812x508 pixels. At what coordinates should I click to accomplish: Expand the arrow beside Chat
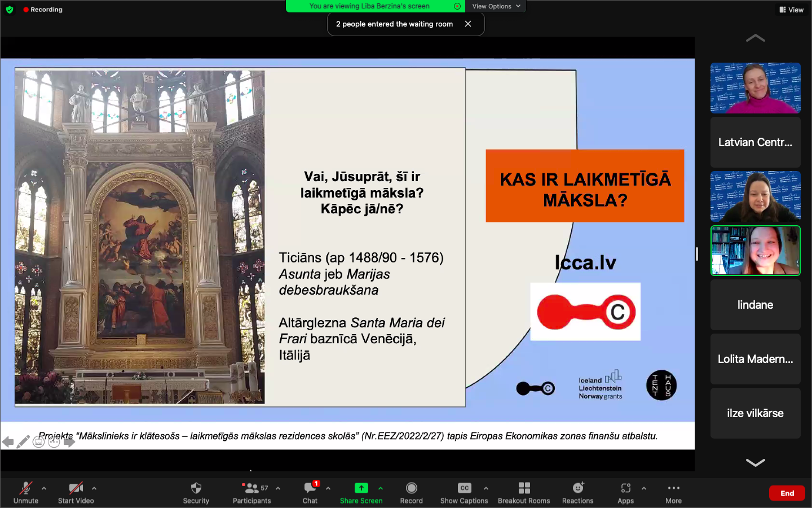328,488
